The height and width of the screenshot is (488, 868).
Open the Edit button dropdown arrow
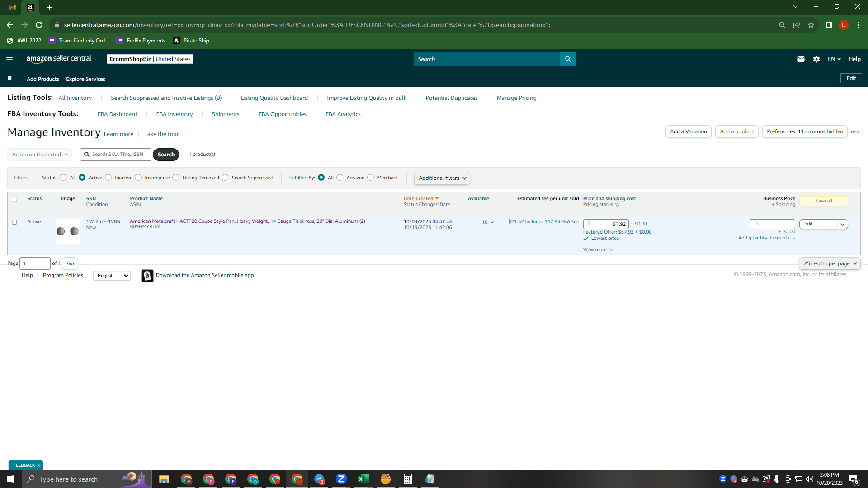(843, 224)
